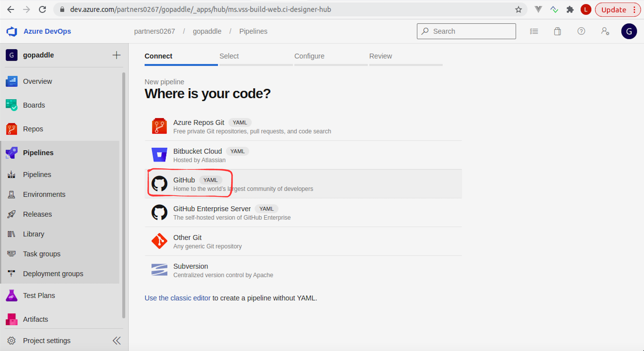The image size is (644, 351).
Task: Click the Environments icon
Action: coord(12,194)
